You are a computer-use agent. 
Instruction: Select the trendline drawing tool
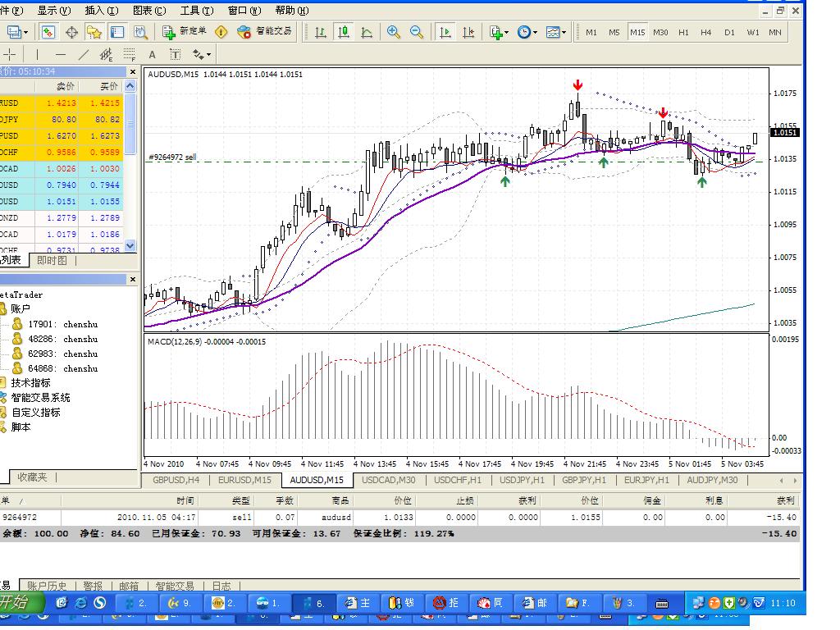click(83, 54)
